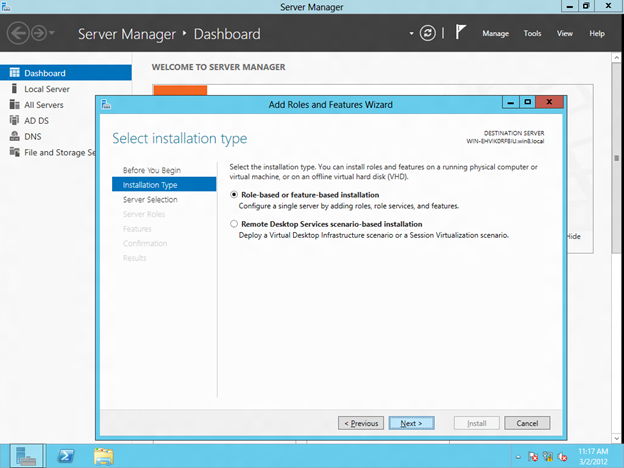The image size is (624, 468).
Task: Launch PowerShell from the taskbar
Action: (65, 455)
